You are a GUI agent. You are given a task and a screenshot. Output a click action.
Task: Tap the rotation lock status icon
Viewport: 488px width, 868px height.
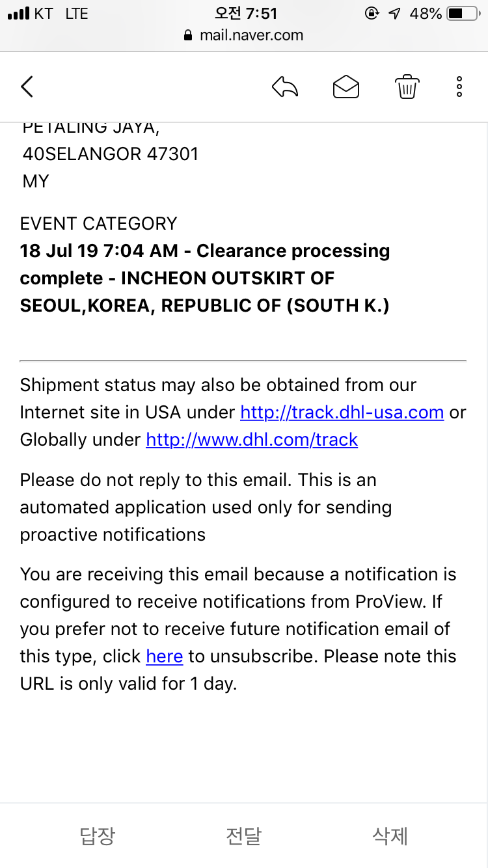coord(372,14)
